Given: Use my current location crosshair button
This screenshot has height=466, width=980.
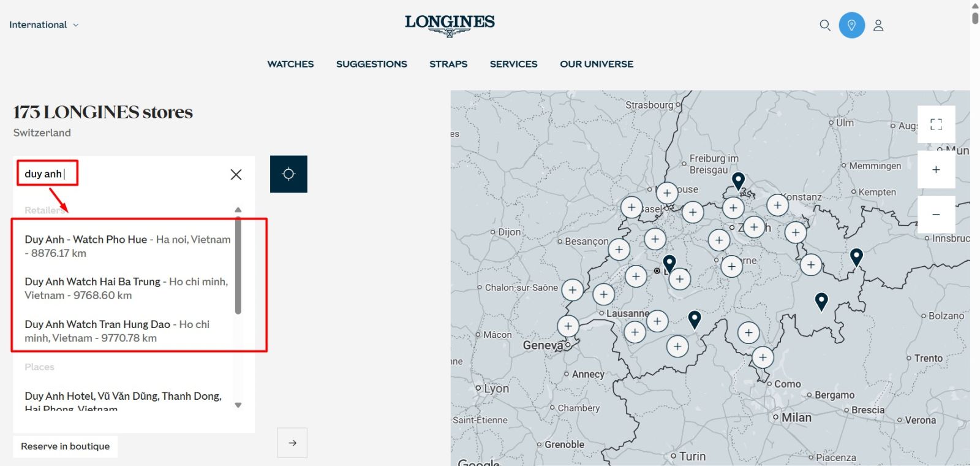Looking at the screenshot, I should (x=288, y=174).
